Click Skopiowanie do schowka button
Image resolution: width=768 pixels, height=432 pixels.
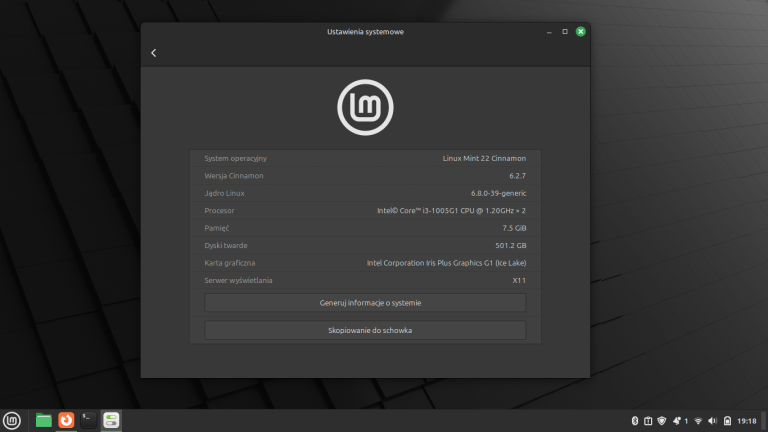point(365,330)
